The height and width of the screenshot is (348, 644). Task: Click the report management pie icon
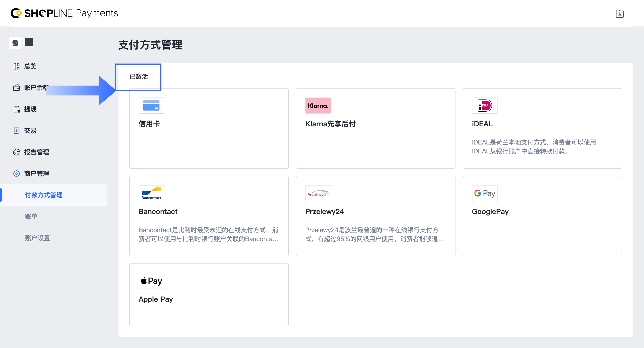pos(17,152)
